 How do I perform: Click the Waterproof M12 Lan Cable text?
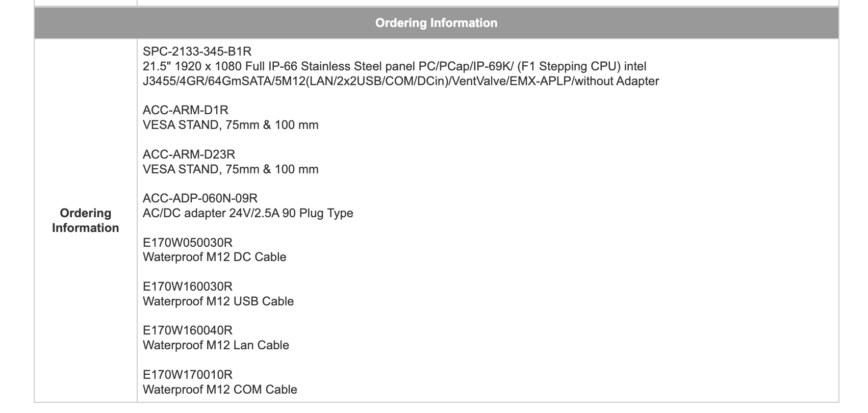pos(216,345)
